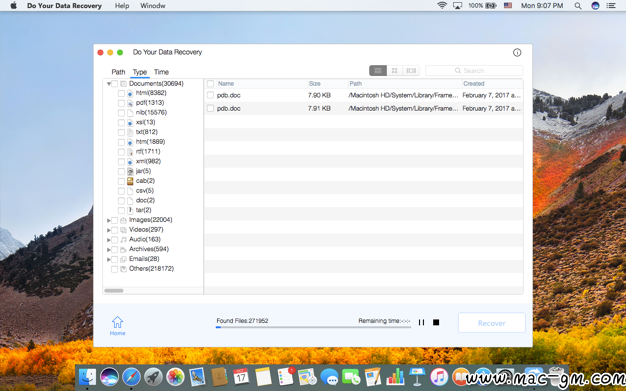Image resolution: width=626 pixels, height=391 pixels.
Task: Launch Safari from the dock
Action: click(131, 377)
